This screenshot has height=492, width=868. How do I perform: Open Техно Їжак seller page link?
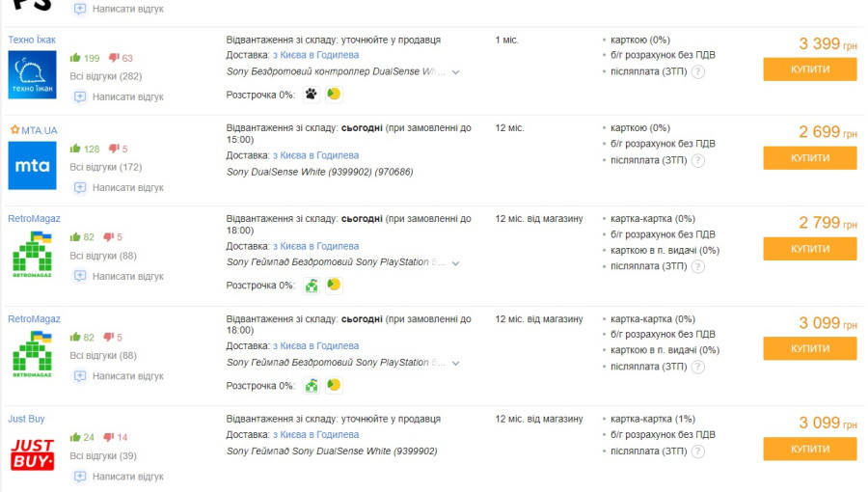click(32, 40)
